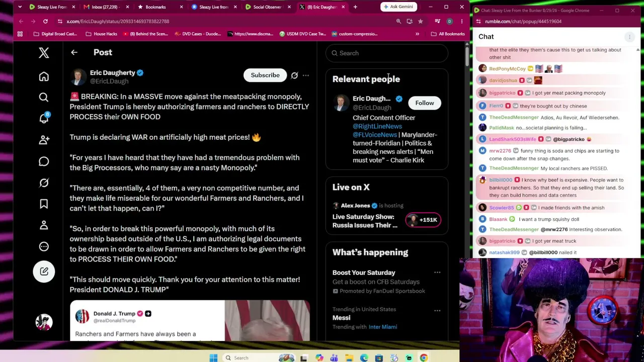
Task: Open a new browser tab
Action: click(x=355, y=7)
